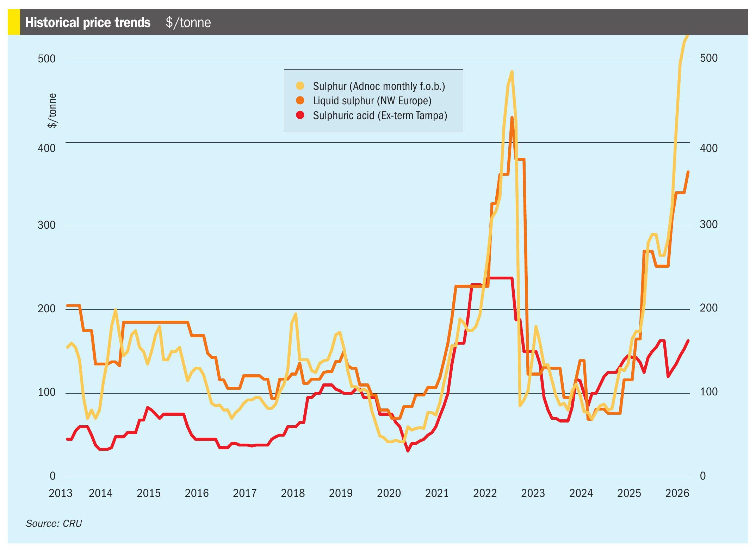Click the orange Liquid sulphur legend dot

(300, 101)
